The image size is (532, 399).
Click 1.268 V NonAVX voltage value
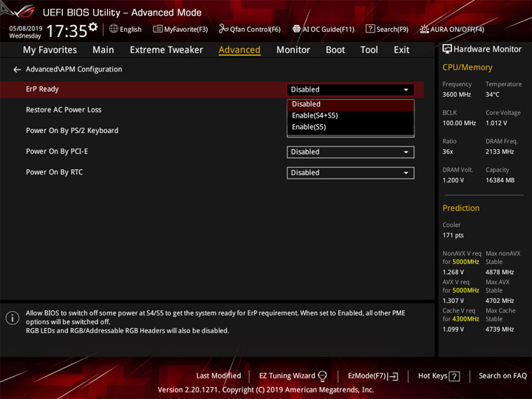point(453,272)
